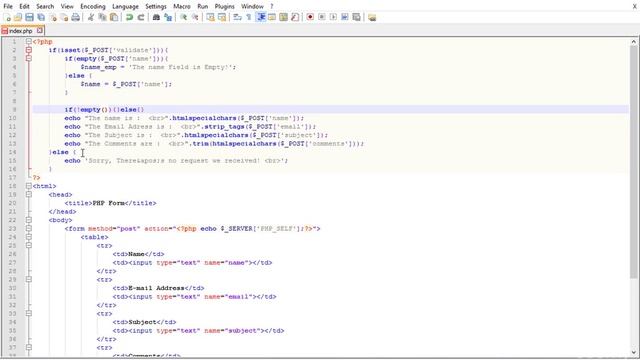Click the vertical scrollbar thumb
Viewport: 640px width, 360px height.
pyautogui.click(x=633, y=163)
